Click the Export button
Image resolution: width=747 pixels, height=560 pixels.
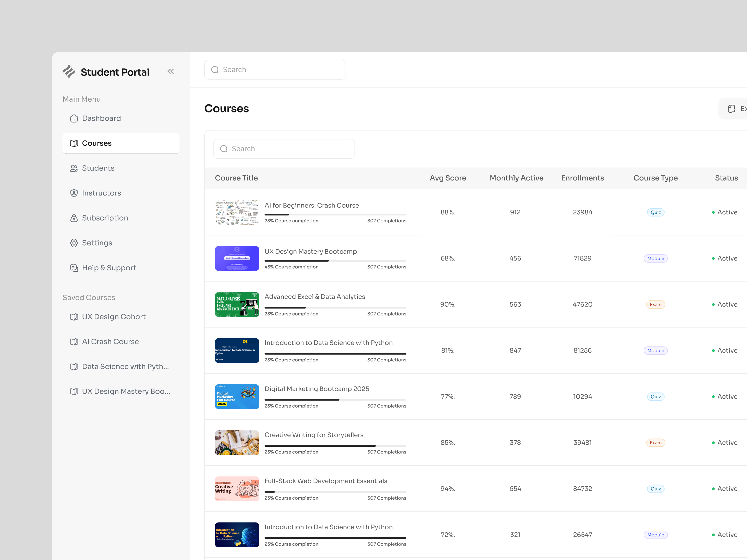tap(736, 109)
